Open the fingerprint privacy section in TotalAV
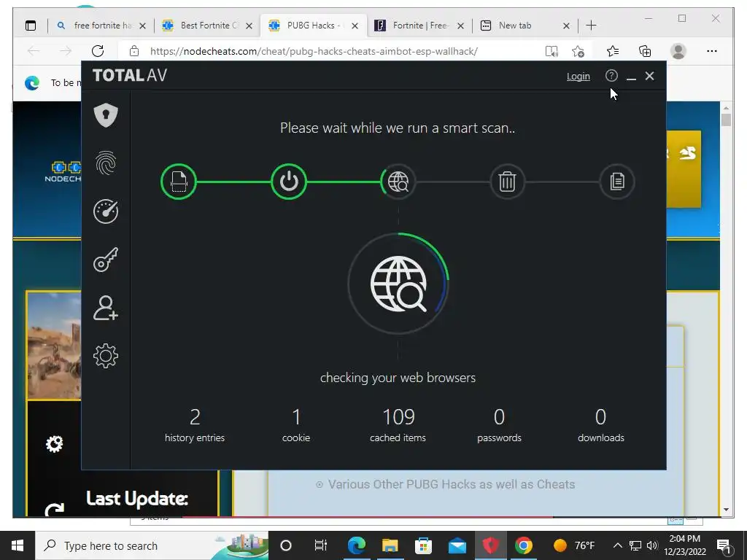The image size is (747, 560). 106,163
